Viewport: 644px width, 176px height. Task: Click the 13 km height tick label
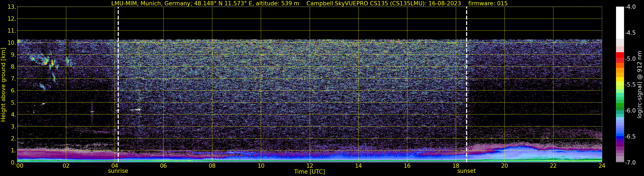(12, 7)
